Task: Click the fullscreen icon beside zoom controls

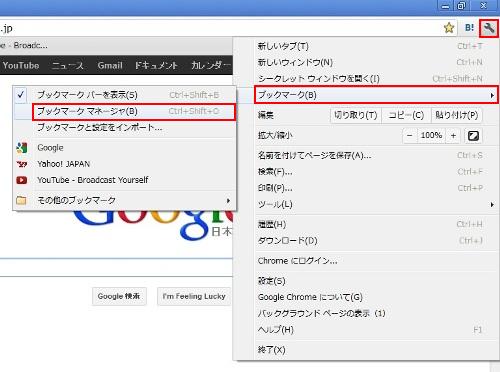Action: (x=473, y=136)
